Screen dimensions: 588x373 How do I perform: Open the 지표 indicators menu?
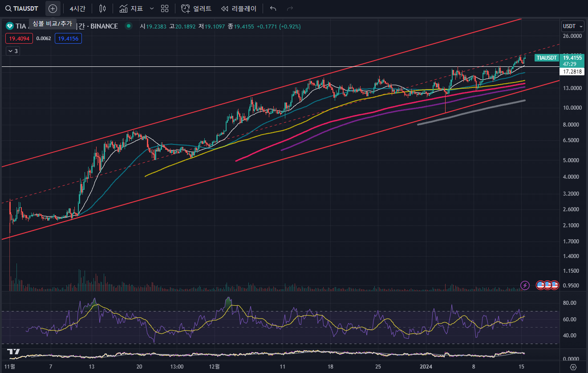tap(131, 8)
